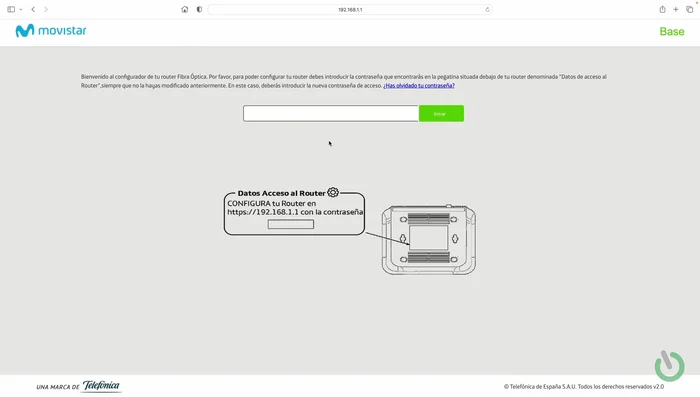This screenshot has height=397, width=700.
Task: Open the sidebar options dropdown arrow
Action: point(21,9)
